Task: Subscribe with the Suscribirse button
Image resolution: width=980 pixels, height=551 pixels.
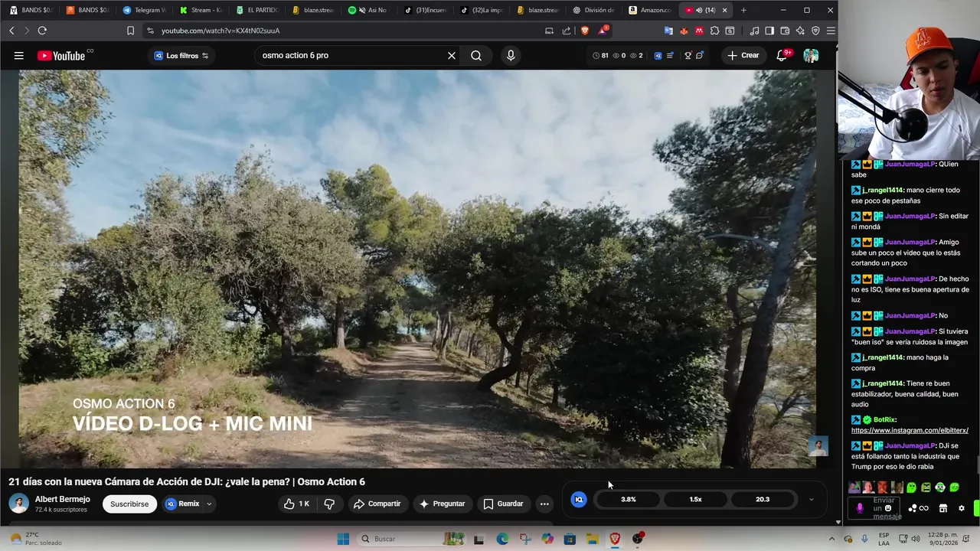Action: (129, 504)
